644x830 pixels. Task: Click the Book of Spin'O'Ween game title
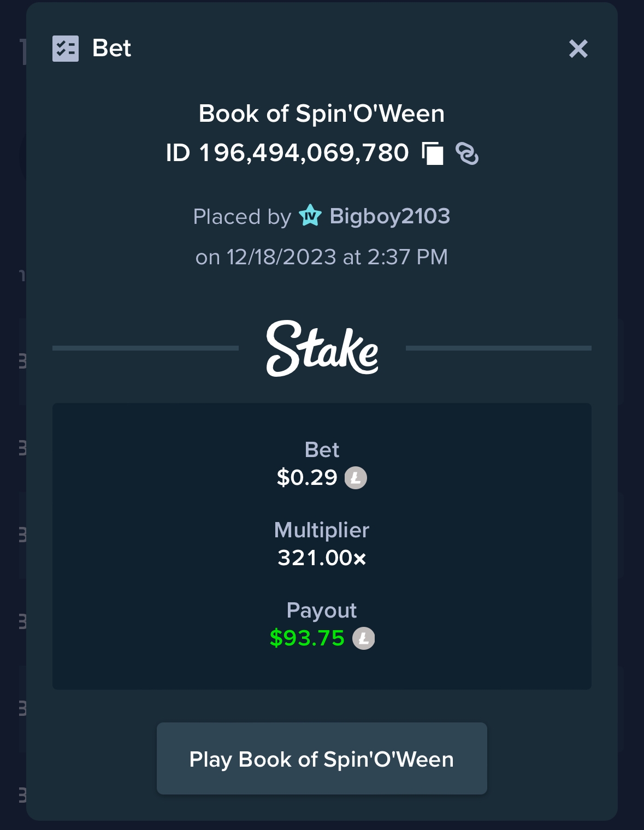pos(322,114)
